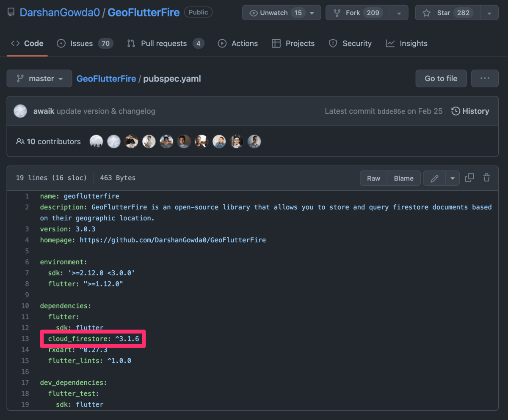Expand the edit options dropdown arrow
Viewport: 508px width, 420px height.
[453, 178]
